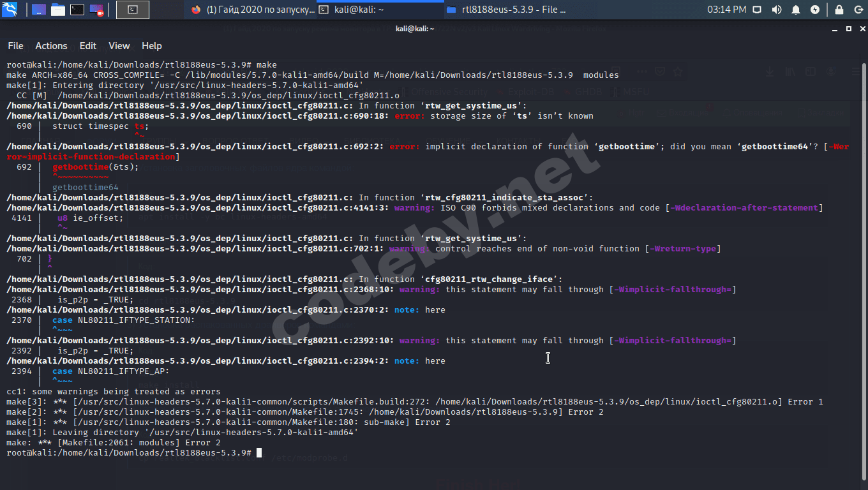Open the power manager tray icon
Screen dimensions: 868x490
pyautogui.click(x=814, y=9)
